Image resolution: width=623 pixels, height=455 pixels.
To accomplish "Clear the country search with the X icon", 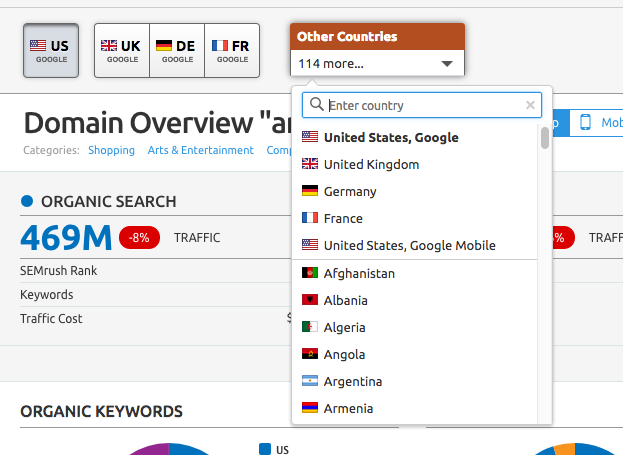I will pos(530,105).
